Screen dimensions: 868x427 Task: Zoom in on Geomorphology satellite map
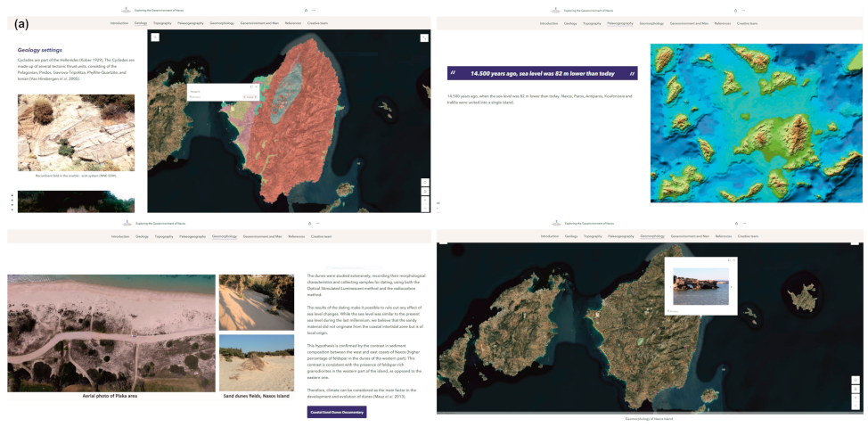click(x=856, y=398)
